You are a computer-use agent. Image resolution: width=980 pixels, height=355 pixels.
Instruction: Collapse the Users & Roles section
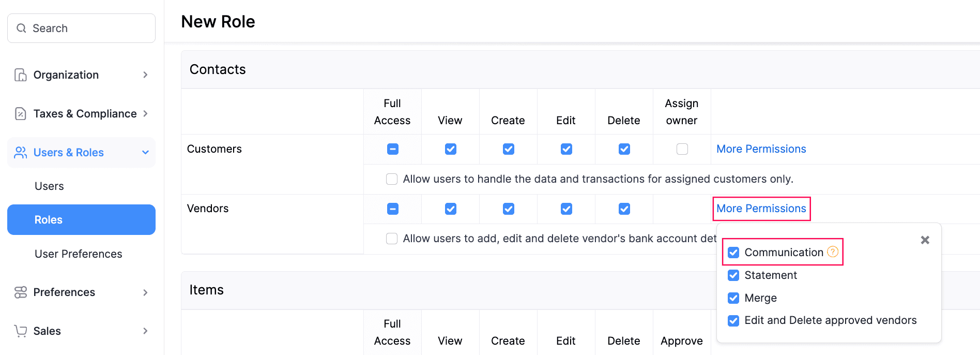point(145,153)
